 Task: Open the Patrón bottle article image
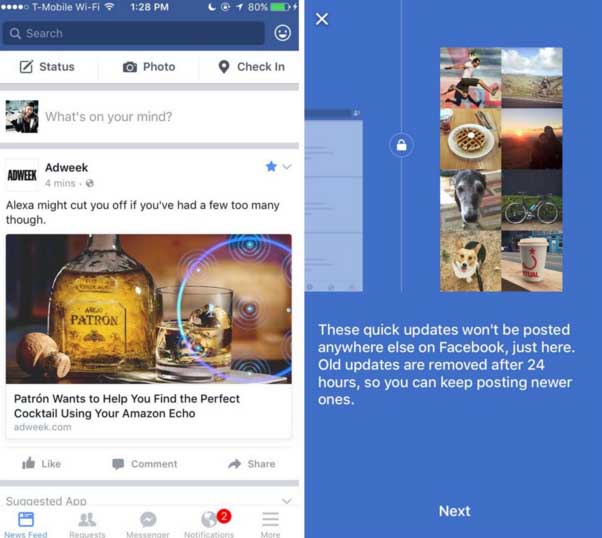(x=149, y=309)
